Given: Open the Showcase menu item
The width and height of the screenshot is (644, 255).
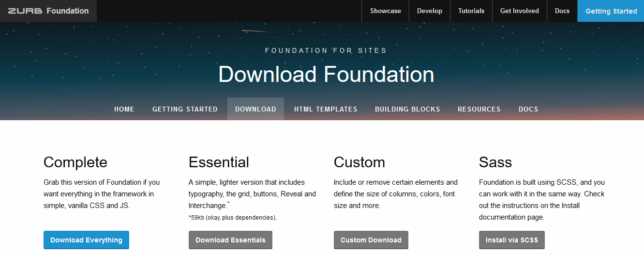Looking at the screenshot, I should coord(386,11).
